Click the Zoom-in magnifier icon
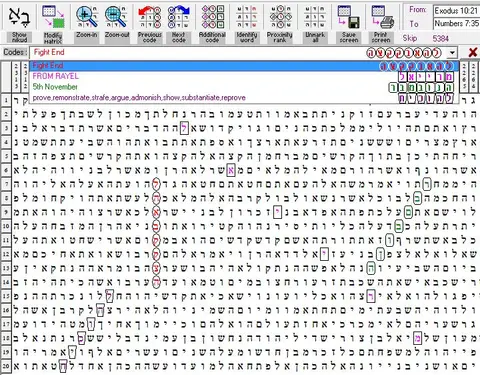Viewport: 480px width, 375px height. [x=86, y=17]
